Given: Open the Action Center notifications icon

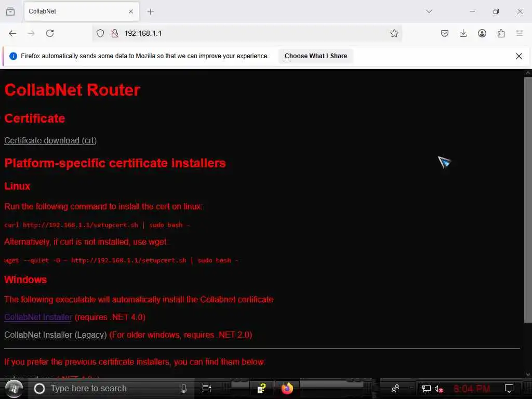Looking at the screenshot, I should (509, 389).
